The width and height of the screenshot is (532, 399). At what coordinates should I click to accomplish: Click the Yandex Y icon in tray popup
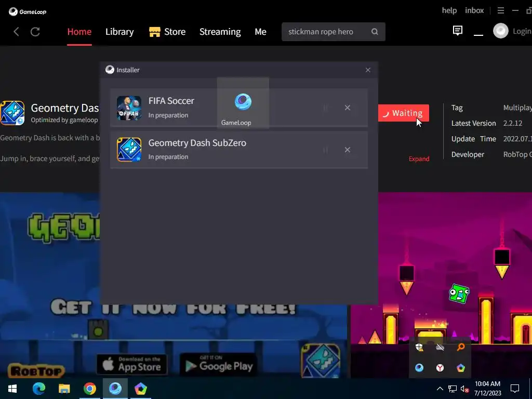[440, 368]
